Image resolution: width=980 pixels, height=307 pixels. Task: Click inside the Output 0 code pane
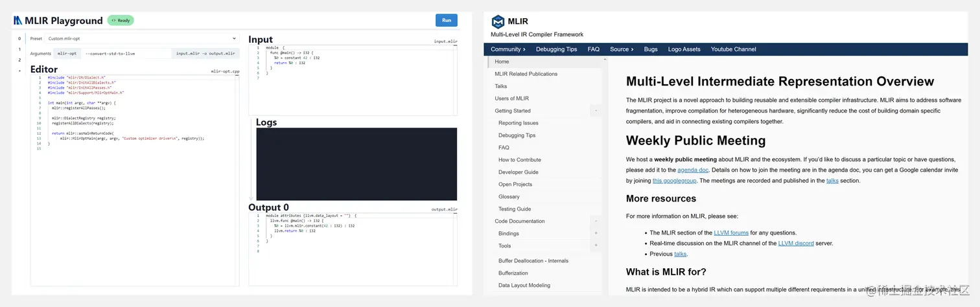pyautogui.click(x=353, y=249)
